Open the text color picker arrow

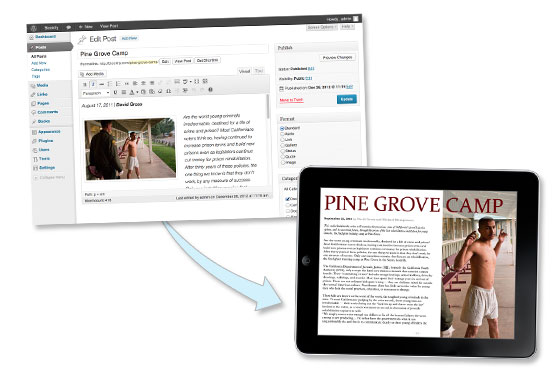coord(137,92)
